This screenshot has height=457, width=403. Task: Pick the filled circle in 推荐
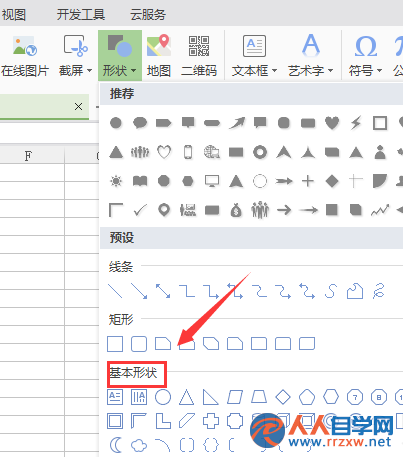click(x=116, y=123)
